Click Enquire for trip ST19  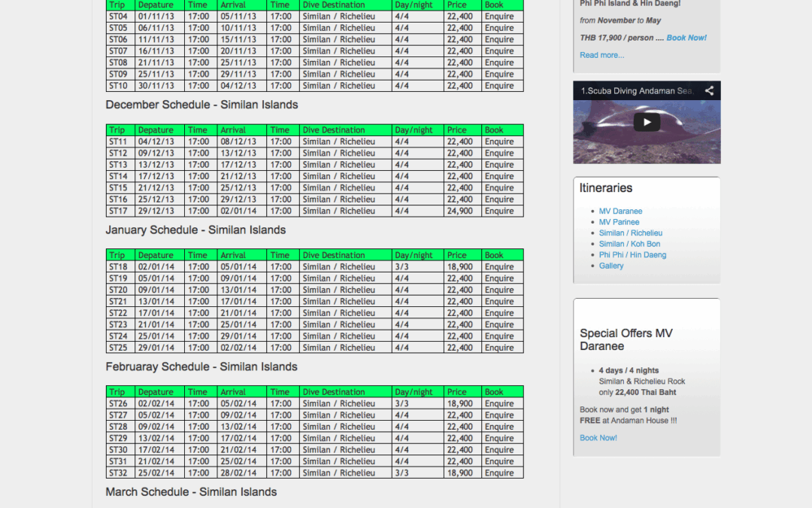499,278
